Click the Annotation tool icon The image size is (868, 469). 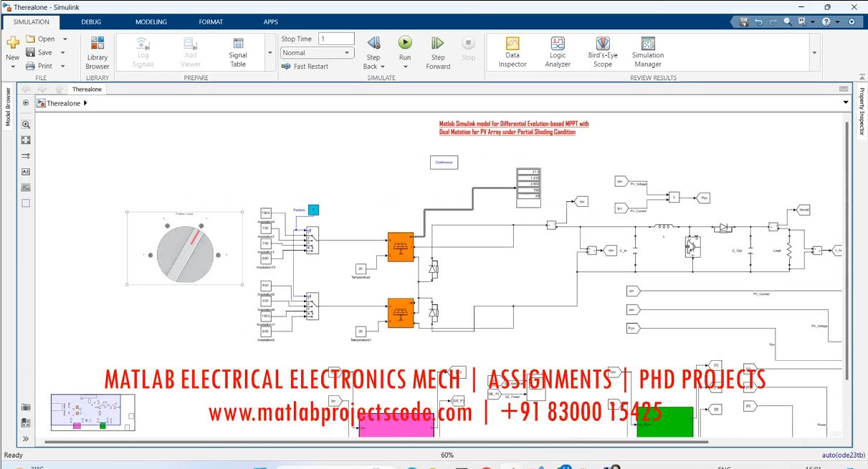click(26, 172)
